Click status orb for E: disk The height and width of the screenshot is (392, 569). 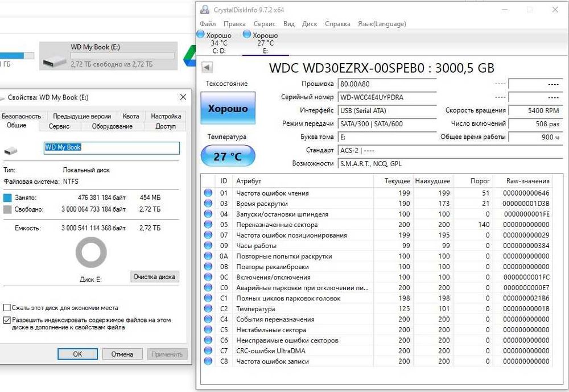(x=247, y=34)
